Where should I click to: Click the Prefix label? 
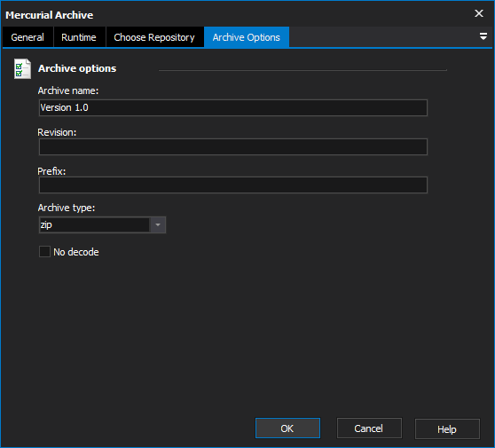tap(51, 171)
